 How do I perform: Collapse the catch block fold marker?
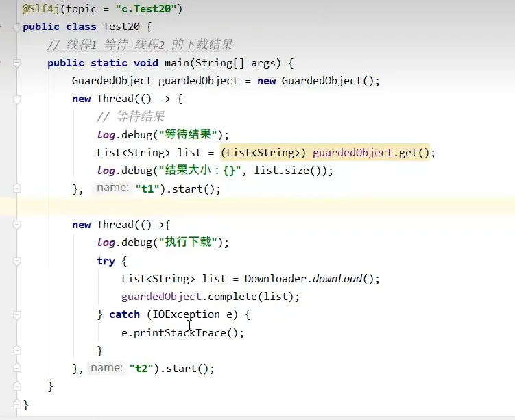(16, 315)
